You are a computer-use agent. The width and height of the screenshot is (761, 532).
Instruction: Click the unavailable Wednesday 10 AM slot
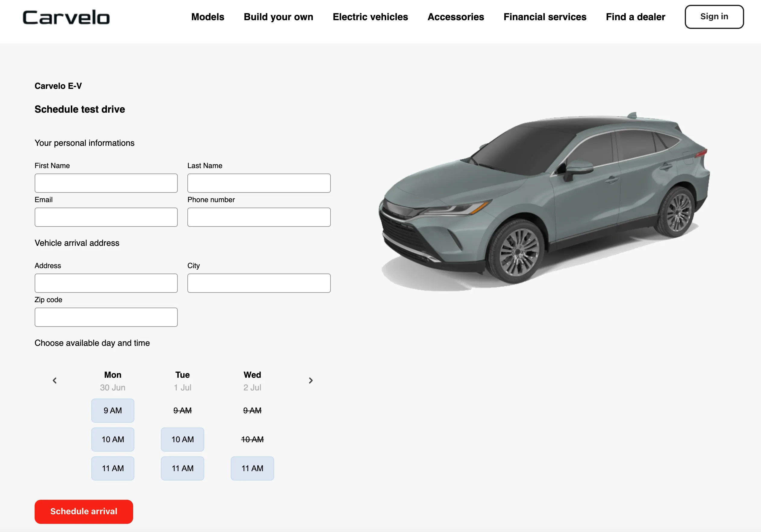point(252,440)
